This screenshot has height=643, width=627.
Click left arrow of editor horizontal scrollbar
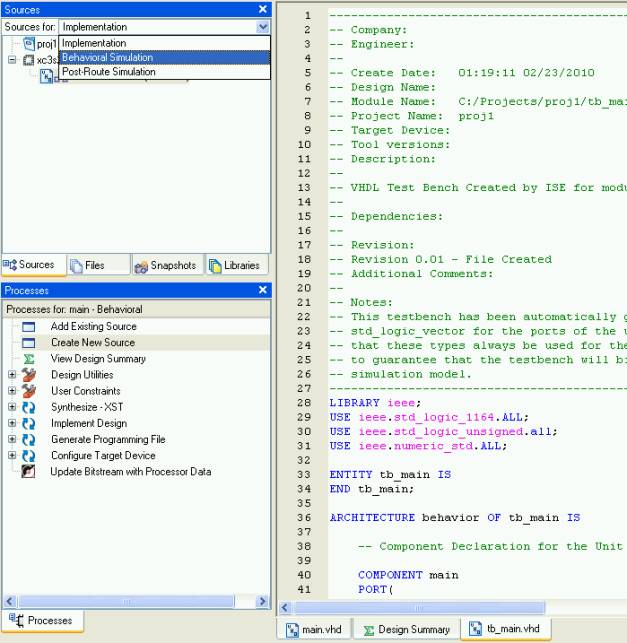[285, 608]
